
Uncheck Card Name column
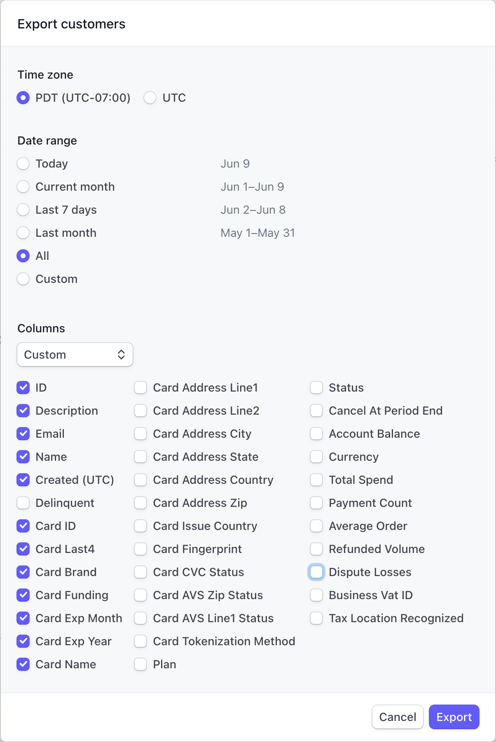(x=23, y=664)
